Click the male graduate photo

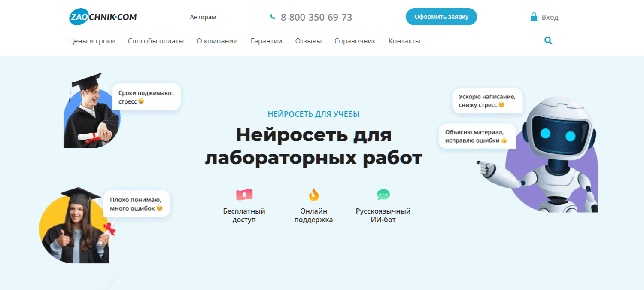pyautogui.click(x=90, y=114)
